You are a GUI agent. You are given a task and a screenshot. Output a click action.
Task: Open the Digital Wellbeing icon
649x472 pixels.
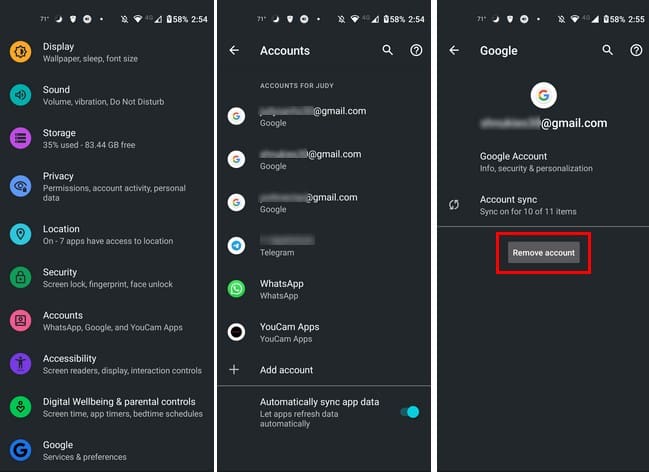(20, 407)
